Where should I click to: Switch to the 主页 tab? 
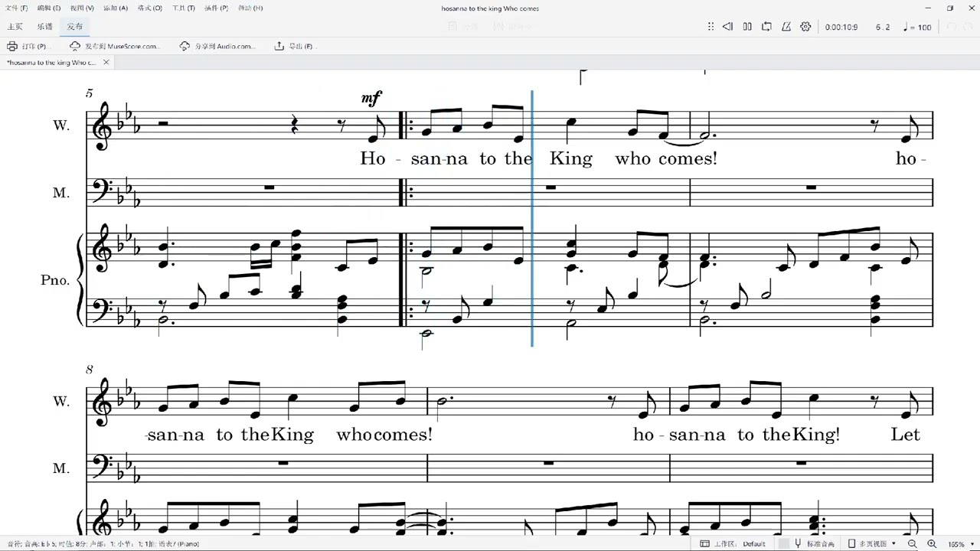coord(15,27)
